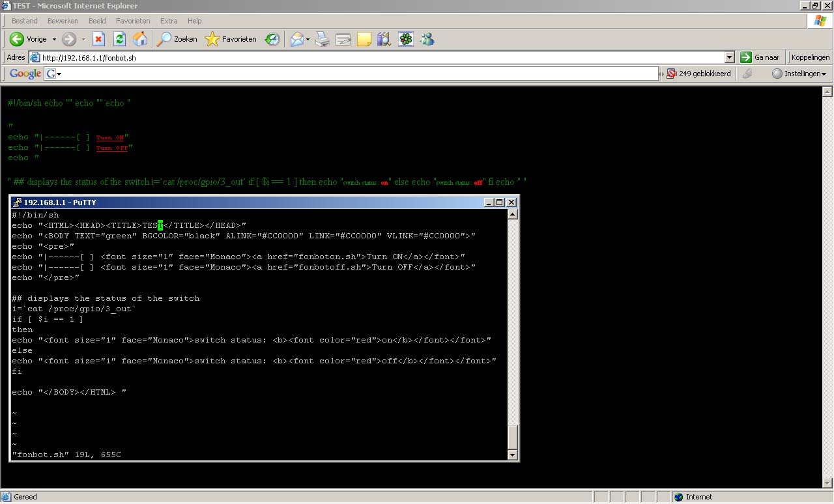
Task: Click the Edit page toolbar icon
Action: point(343,39)
